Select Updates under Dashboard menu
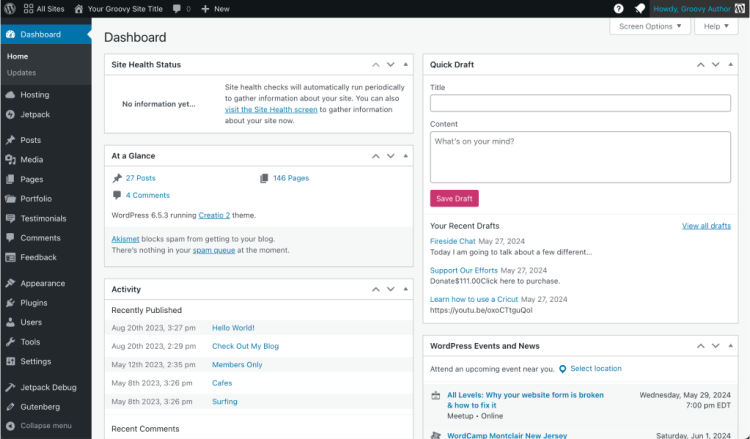 click(21, 73)
